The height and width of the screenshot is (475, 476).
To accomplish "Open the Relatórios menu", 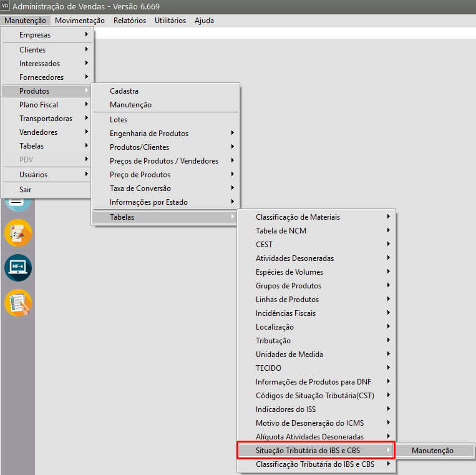I will point(130,21).
